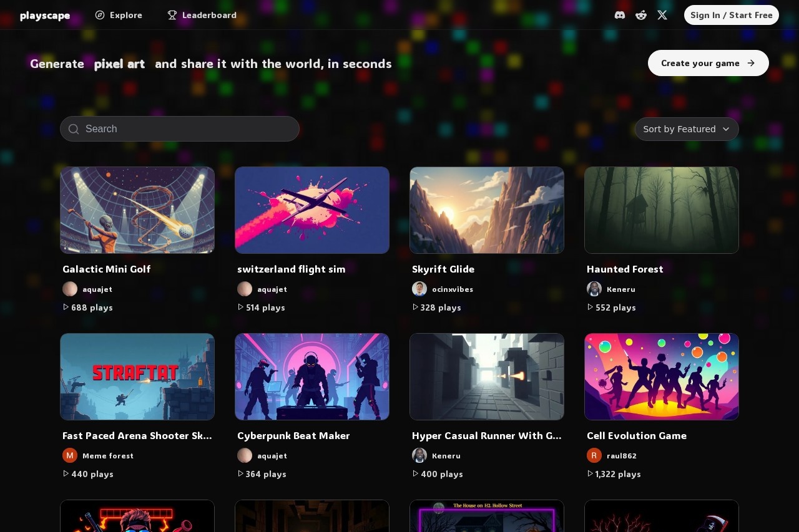Open the Sort by Featured dropdown

[686, 129]
